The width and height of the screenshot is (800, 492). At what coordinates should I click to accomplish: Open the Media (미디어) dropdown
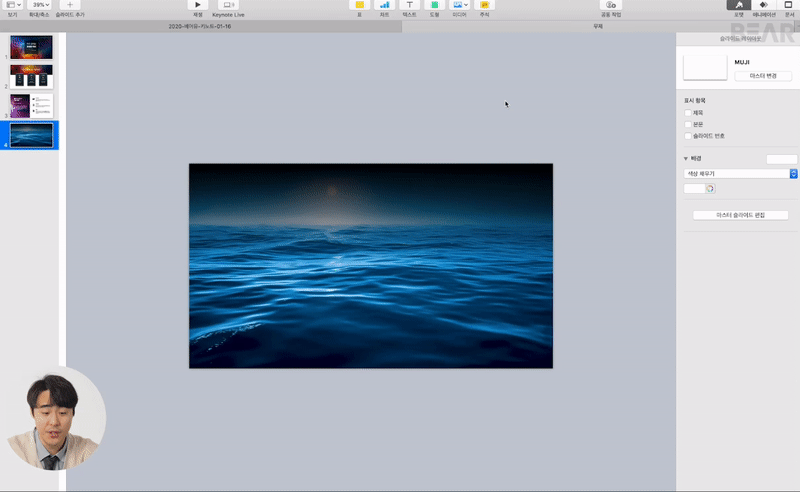(x=460, y=5)
